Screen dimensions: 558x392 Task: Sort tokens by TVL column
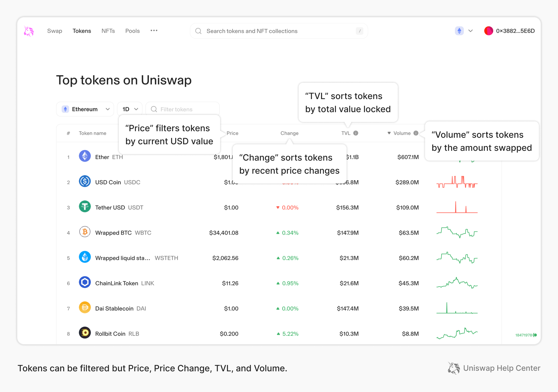[346, 133]
